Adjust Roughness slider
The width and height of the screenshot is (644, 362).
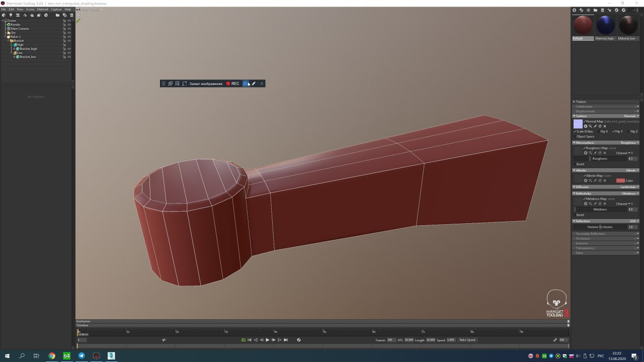(600, 158)
